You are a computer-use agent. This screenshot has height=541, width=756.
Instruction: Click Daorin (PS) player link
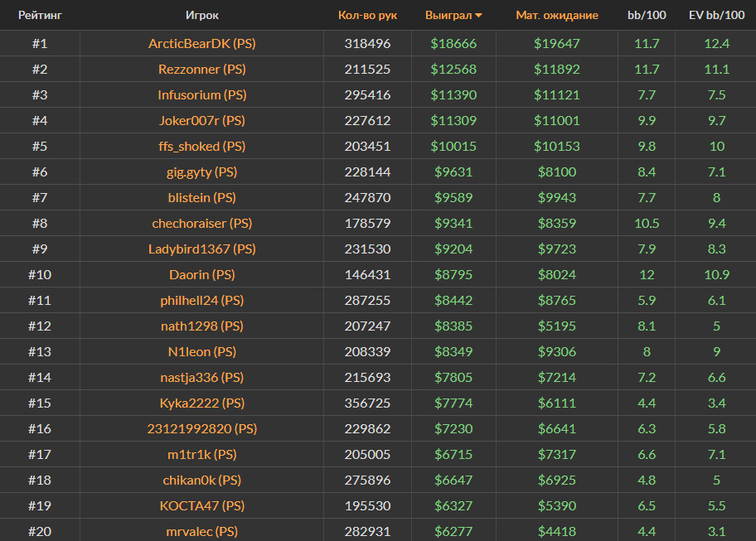click(x=201, y=274)
